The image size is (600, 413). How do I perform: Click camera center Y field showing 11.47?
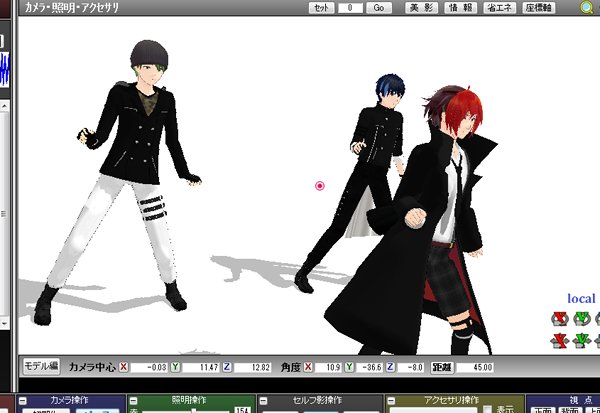(x=201, y=367)
